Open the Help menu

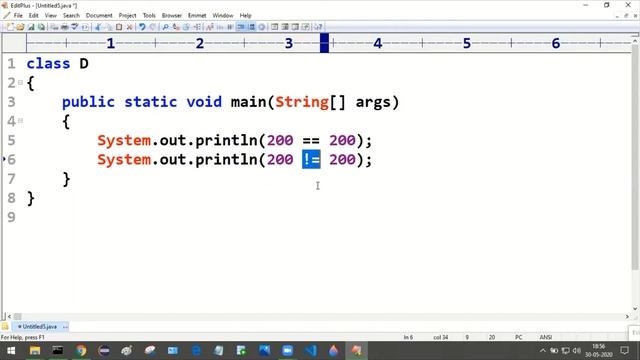click(x=245, y=16)
